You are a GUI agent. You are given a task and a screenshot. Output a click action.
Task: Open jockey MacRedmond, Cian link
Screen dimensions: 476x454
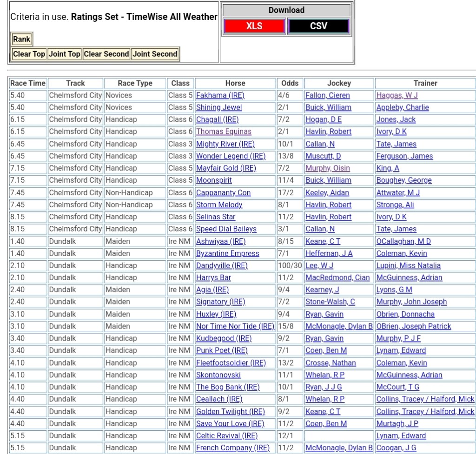[x=337, y=278]
